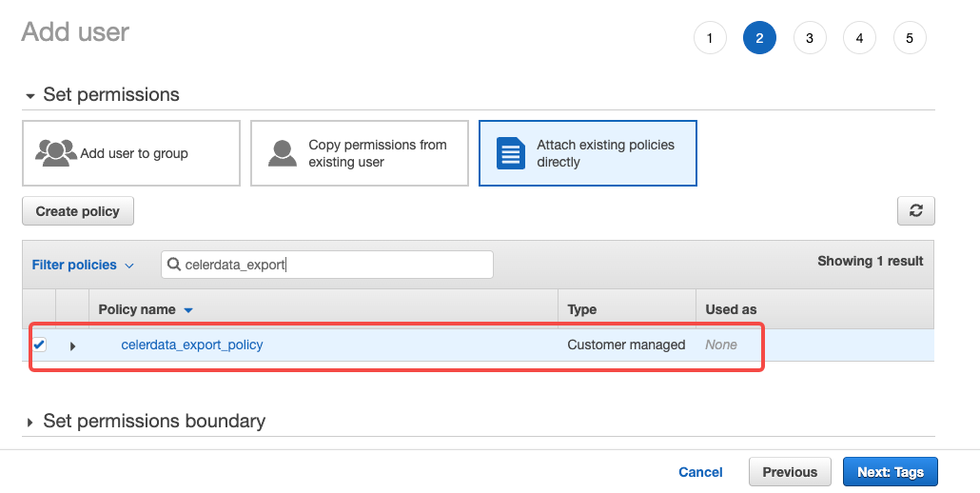Image resolution: width=980 pixels, height=493 pixels.
Task: Click the Create policy button
Action: pos(77,211)
